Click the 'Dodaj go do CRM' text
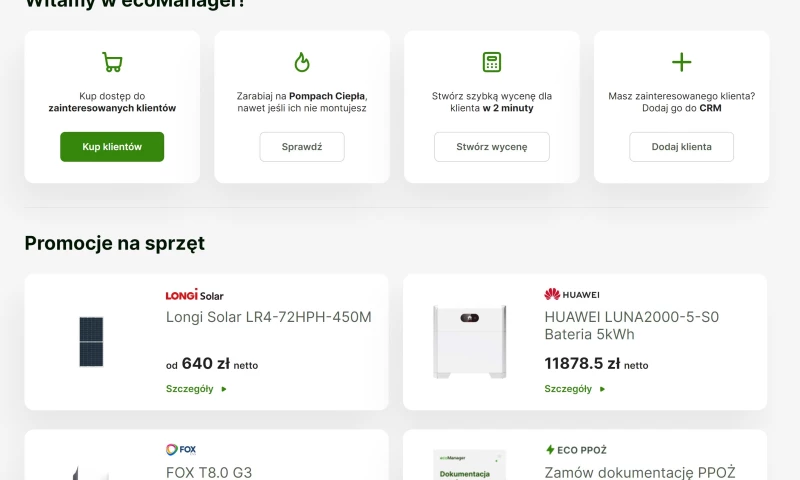The width and height of the screenshot is (800, 480). pos(682,108)
